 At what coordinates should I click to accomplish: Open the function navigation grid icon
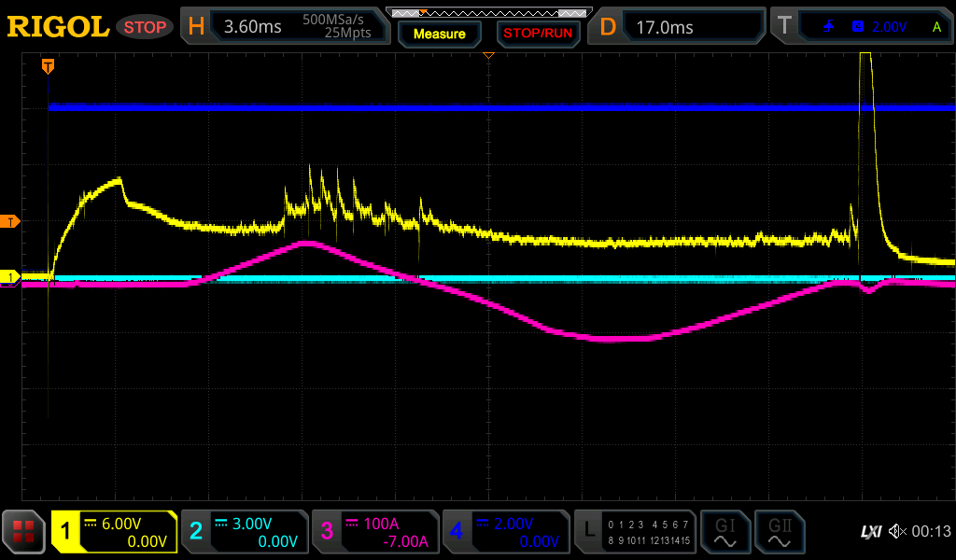[x=24, y=532]
